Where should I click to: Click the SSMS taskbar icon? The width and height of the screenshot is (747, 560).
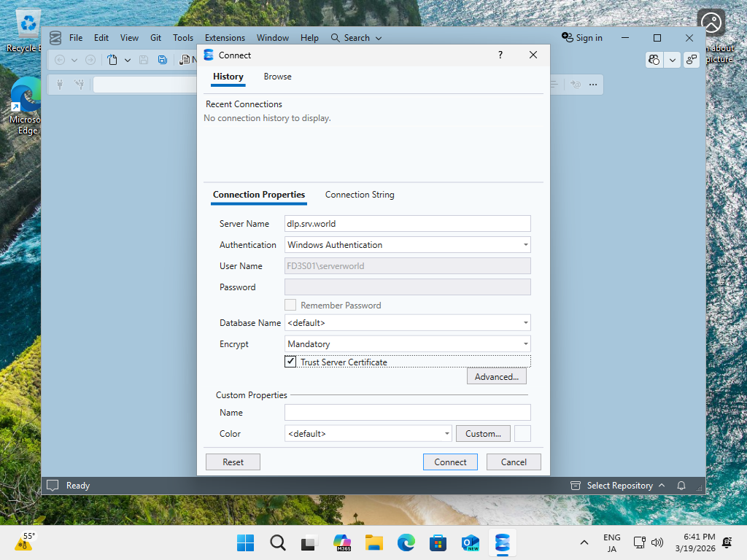point(502,542)
